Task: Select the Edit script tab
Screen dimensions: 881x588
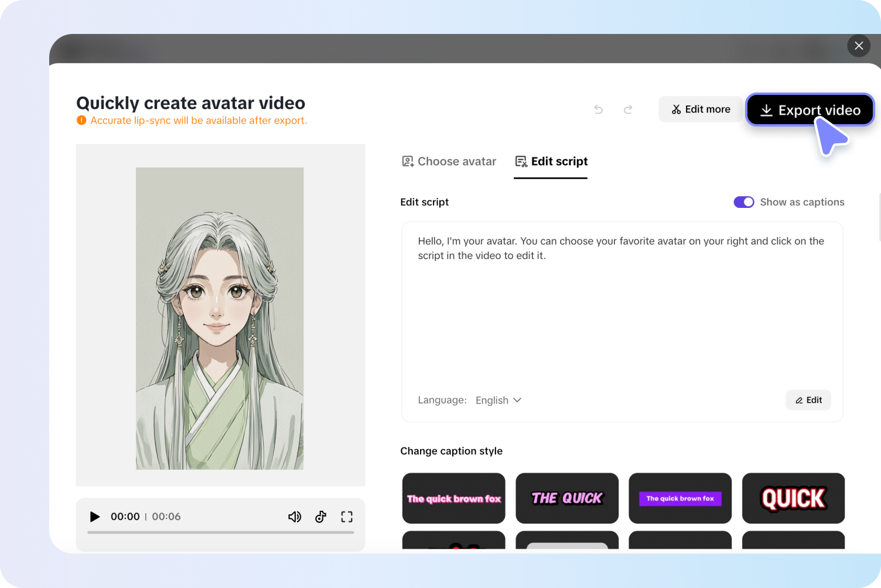Action: click(551, 161)
